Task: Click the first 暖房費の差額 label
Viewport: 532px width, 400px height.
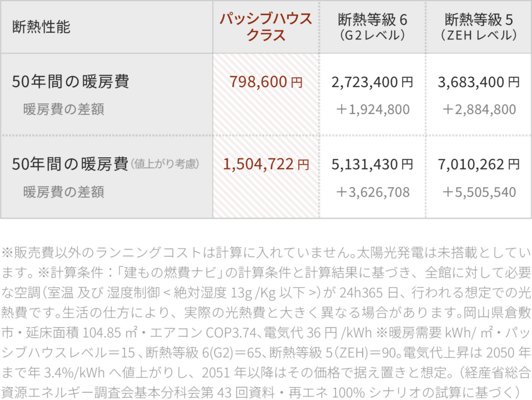Action: (x=63, y=109)
